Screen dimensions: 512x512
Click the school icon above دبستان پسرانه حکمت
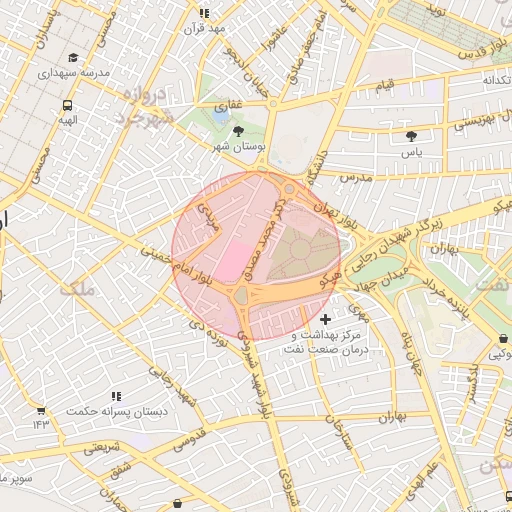(116, 396)
